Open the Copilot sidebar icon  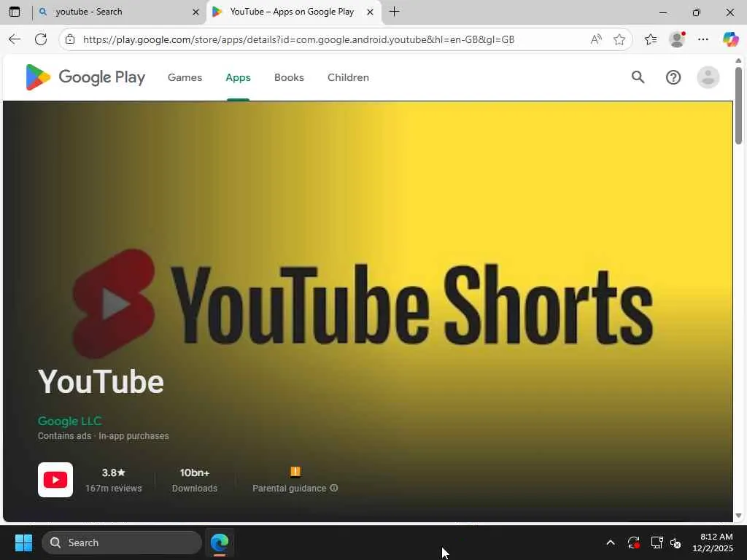(x=730, y=39)
